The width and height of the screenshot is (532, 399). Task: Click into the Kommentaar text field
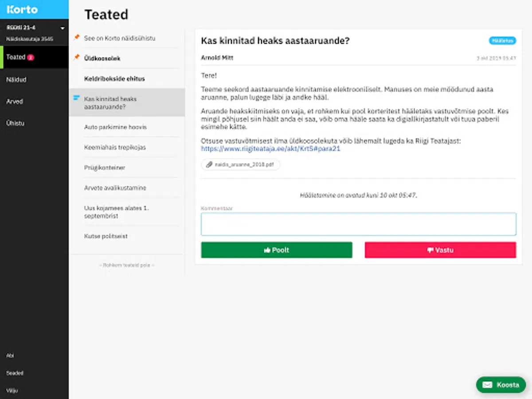[x=358, y=224]
